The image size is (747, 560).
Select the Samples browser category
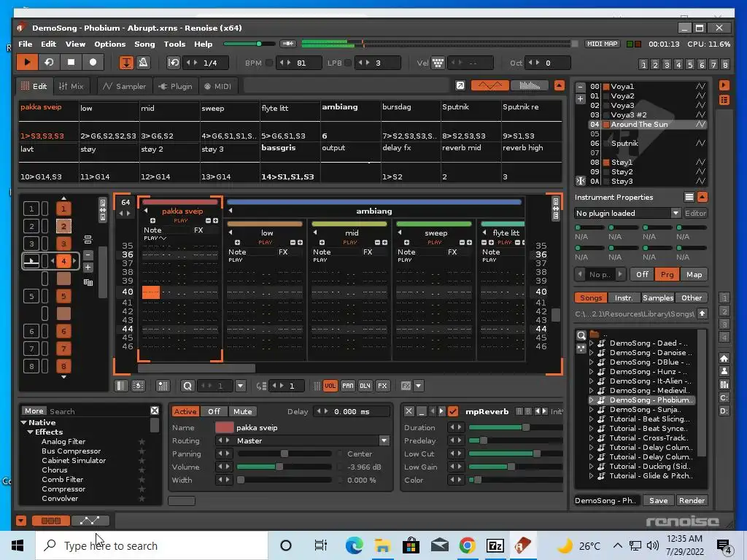tap(657, 297)
